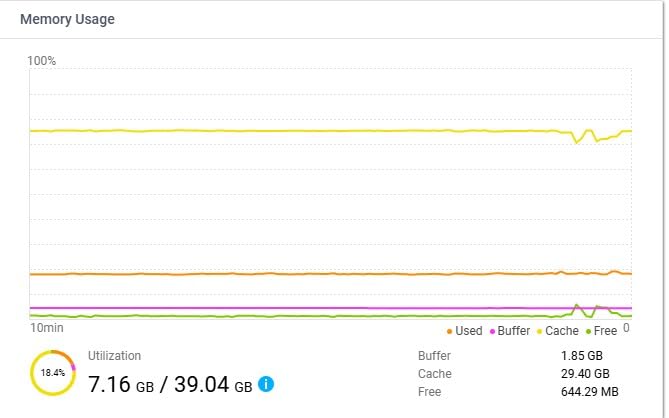Click the utilization donut chart showing 18.4%
This screenshot has width=669, height=418.
click(x=53, y=373)
